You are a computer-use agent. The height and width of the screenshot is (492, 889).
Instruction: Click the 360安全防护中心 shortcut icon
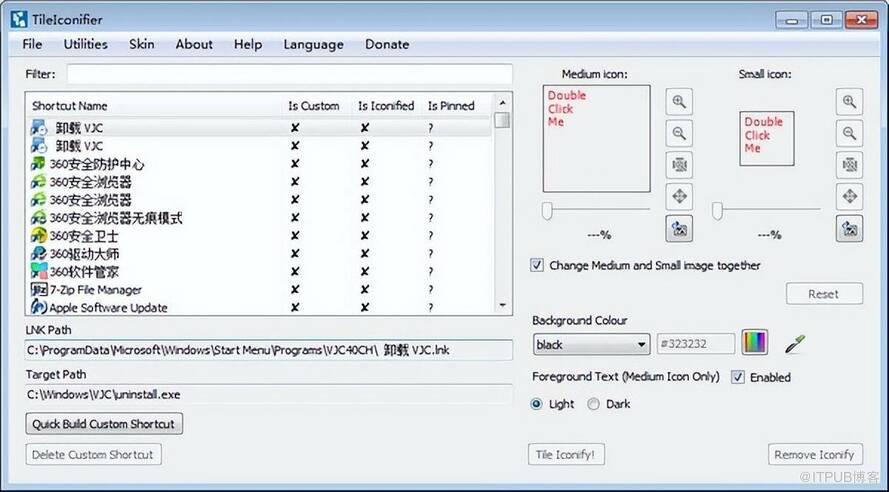tap(38, 164)
